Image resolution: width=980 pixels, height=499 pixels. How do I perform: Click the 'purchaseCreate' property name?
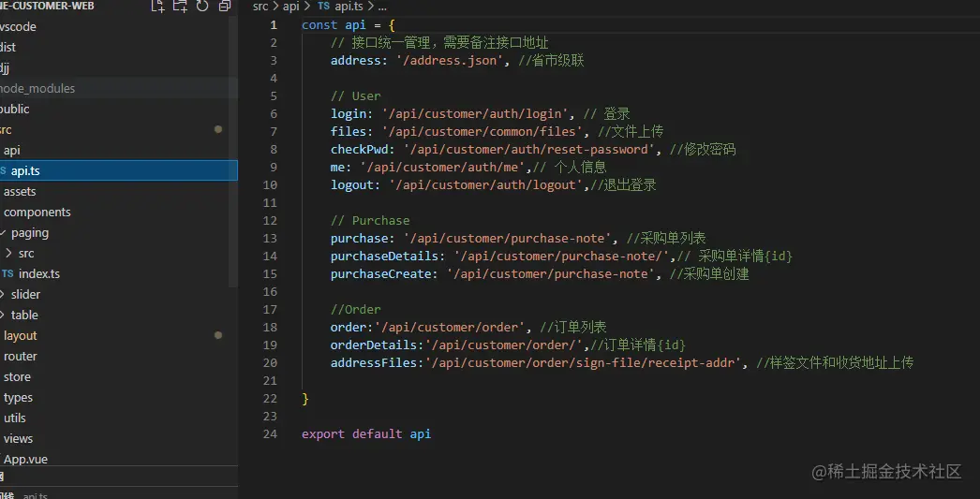coord(380,273)
